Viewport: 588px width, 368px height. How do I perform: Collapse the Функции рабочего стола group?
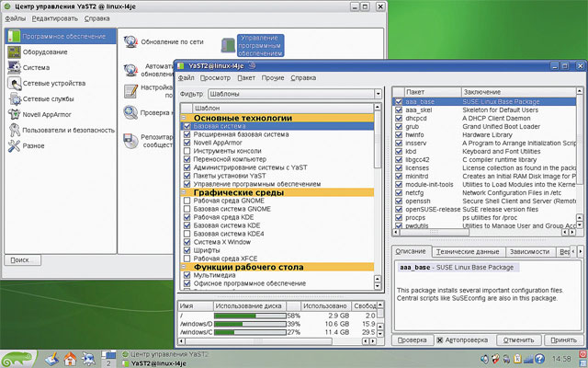(184, 267)
